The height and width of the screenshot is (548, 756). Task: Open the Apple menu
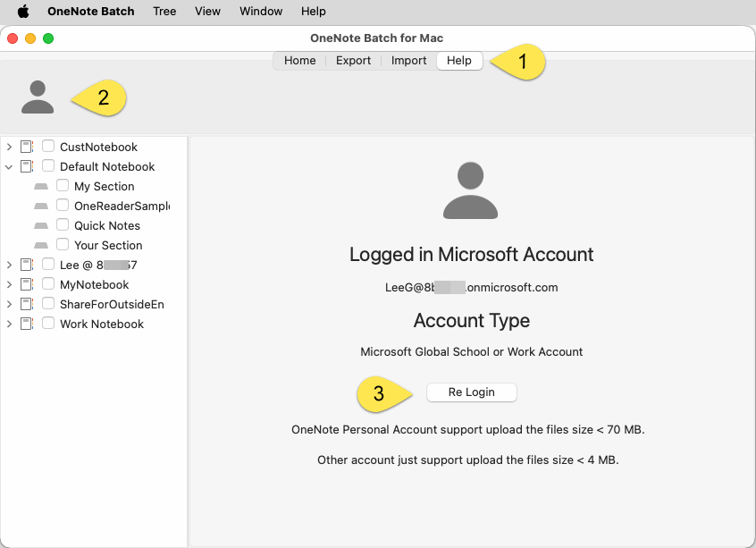click(23, 11)
